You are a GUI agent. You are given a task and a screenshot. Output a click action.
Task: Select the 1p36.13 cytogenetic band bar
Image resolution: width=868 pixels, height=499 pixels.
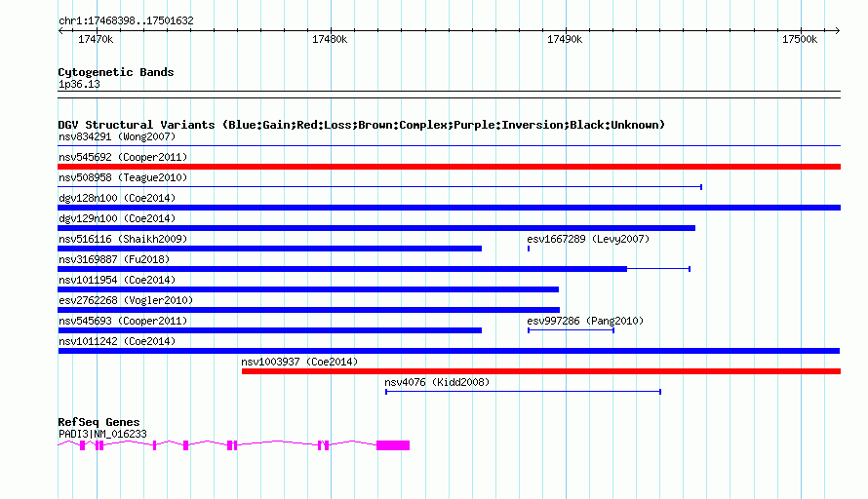(449, 95)
